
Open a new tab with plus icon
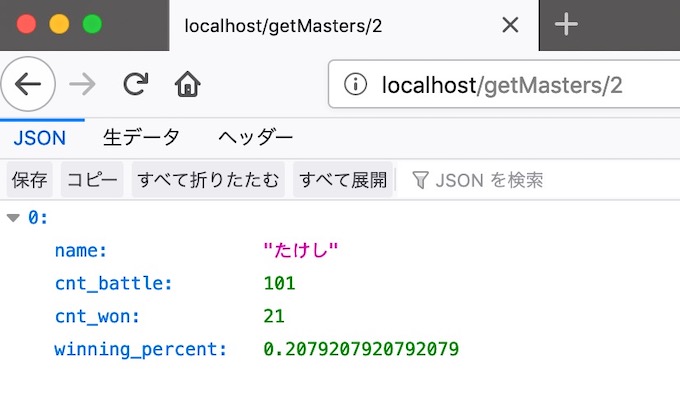[x=566, y=24]
